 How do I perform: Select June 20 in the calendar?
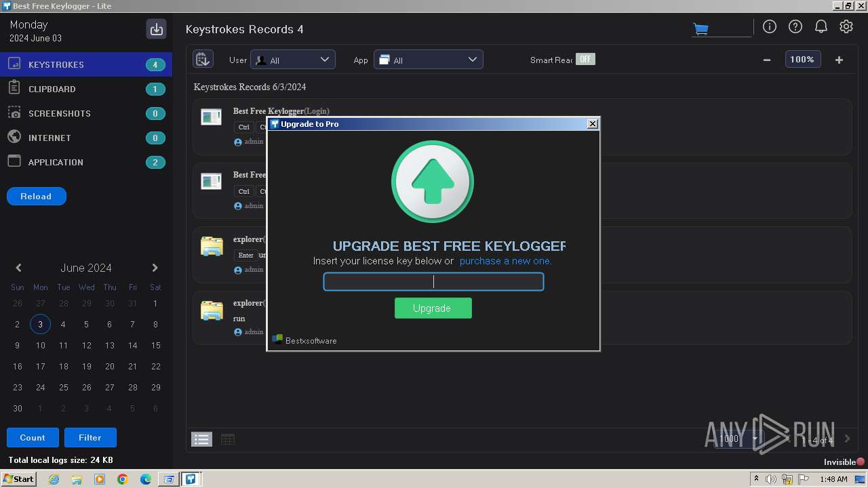pyautogui.click(x=109, y=367)
